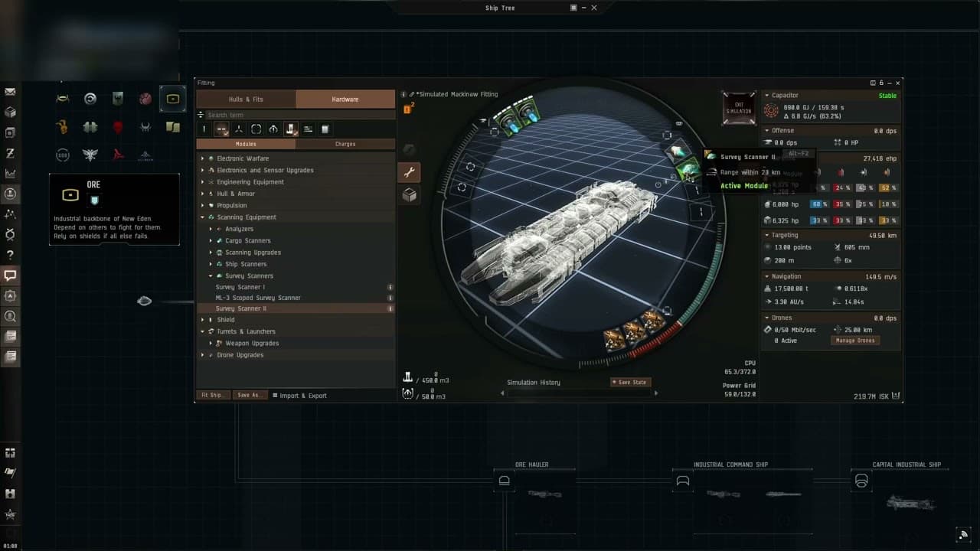This screenshot has height=551, width=980.
Task: Toggle the exclamation mark hardware filter
Action: pyautogui.click(x=204, y=129)
